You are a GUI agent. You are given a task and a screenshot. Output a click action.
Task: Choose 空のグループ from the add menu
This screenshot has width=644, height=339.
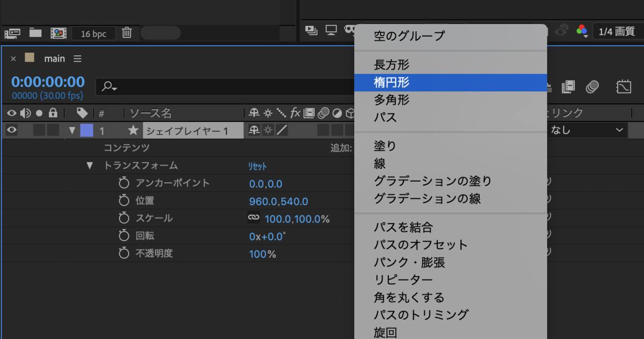[x=451, y=37]
